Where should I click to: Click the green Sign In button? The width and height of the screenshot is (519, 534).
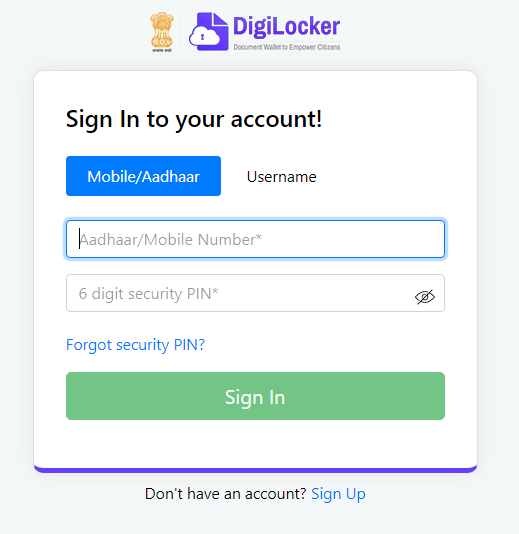(x=255, y=396)
